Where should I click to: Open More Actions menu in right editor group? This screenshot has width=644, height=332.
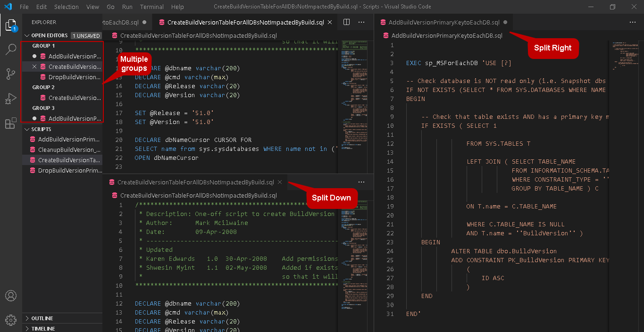[x=632, y=22]
